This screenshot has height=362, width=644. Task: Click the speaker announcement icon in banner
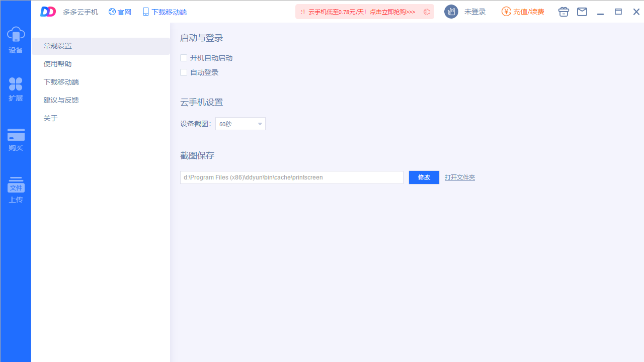[x=427, y=12]
